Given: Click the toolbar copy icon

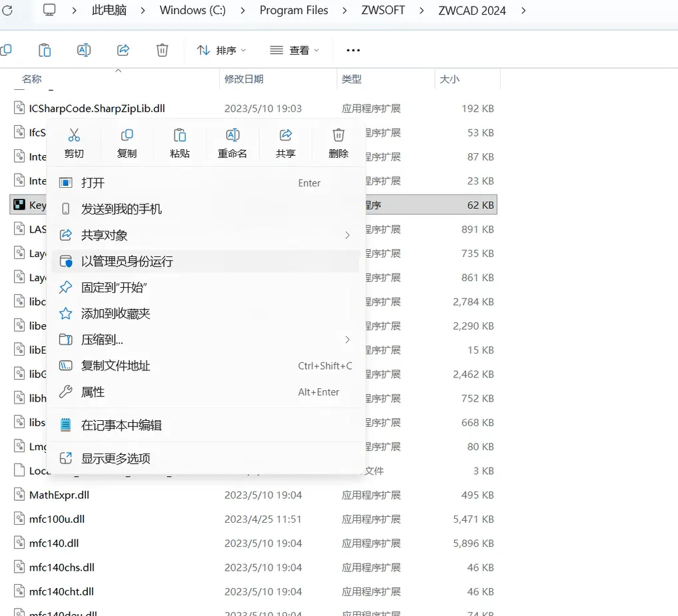Looking at the screenshot, I should [6, 50].
